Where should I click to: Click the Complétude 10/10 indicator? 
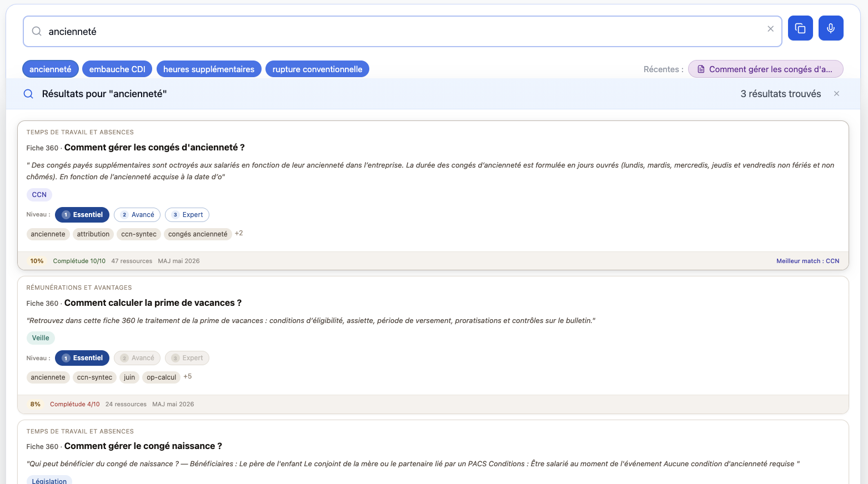(79, 261)
